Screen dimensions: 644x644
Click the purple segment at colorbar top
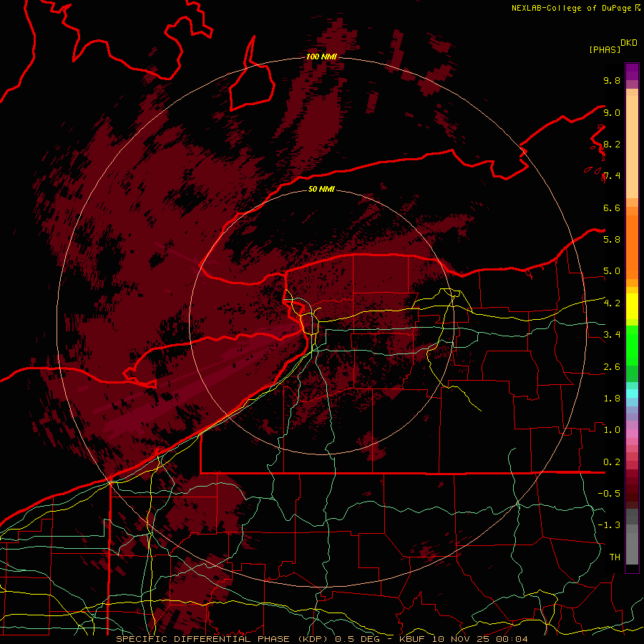tap(632, 72)
